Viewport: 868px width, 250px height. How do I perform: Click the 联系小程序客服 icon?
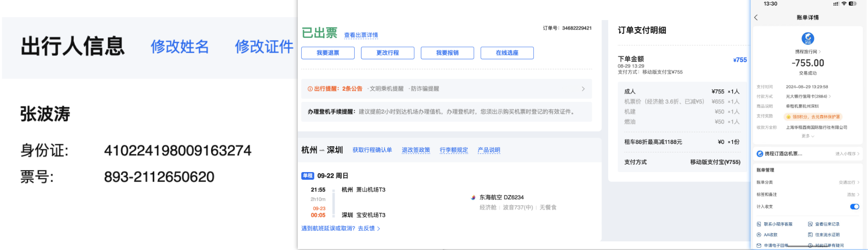tap(759, 224)
